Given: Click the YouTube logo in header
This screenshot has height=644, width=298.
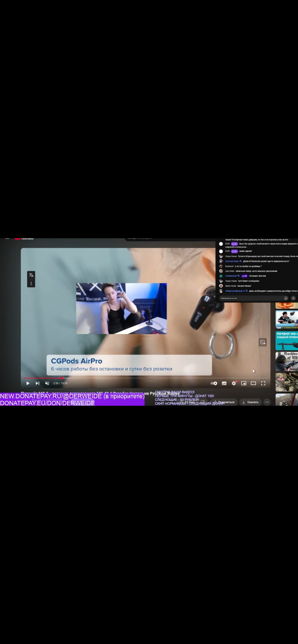Looking at the screenshot, I should pos(24,239).
